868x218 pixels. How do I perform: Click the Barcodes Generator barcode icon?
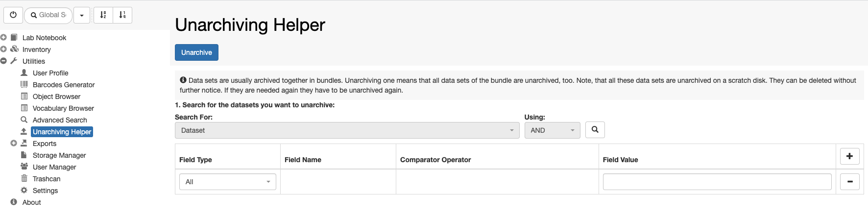pos(24,85)
